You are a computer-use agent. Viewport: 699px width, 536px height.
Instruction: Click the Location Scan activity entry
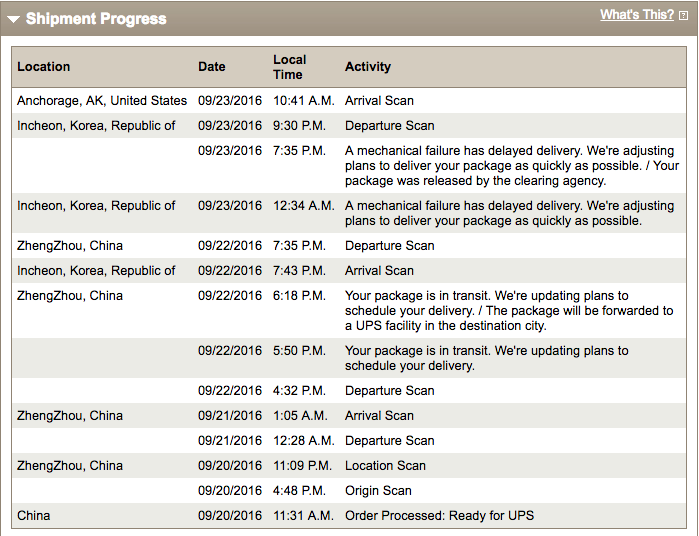(385, 466)
